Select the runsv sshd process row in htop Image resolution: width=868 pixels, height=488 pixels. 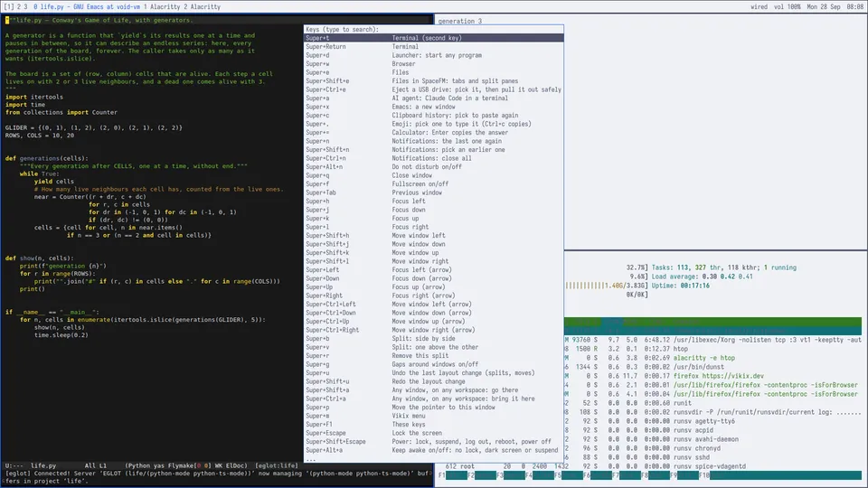713,457
